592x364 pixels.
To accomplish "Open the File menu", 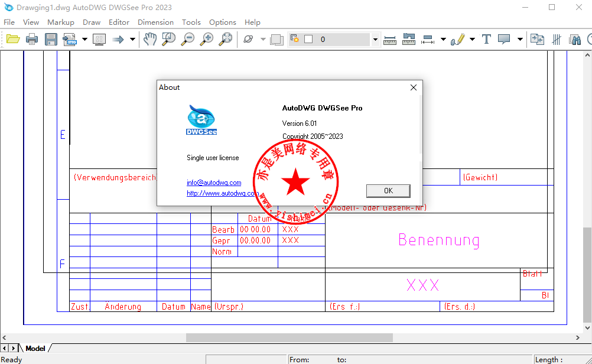I will pyautogui.click(x=9, y=22).
